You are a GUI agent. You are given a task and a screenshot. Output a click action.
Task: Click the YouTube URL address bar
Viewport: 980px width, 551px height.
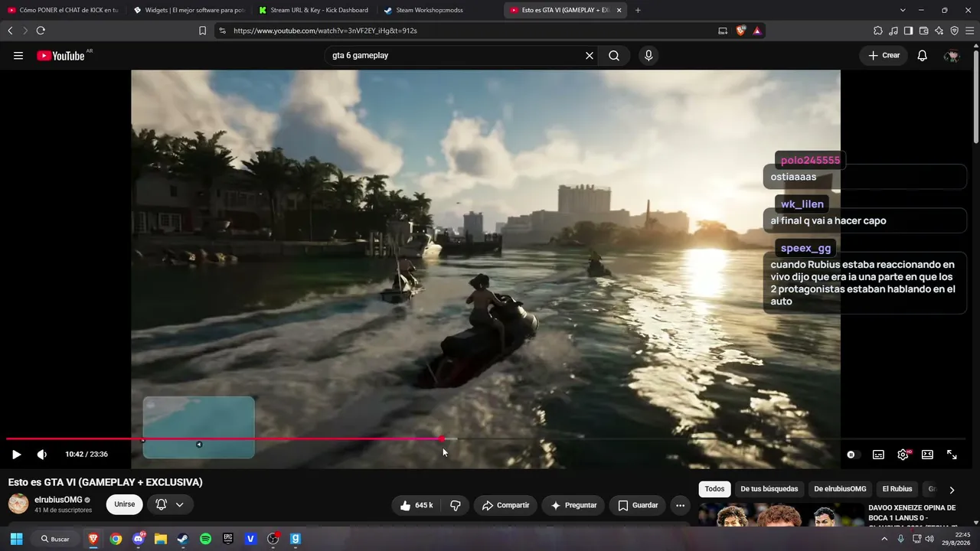pos(467,31)
